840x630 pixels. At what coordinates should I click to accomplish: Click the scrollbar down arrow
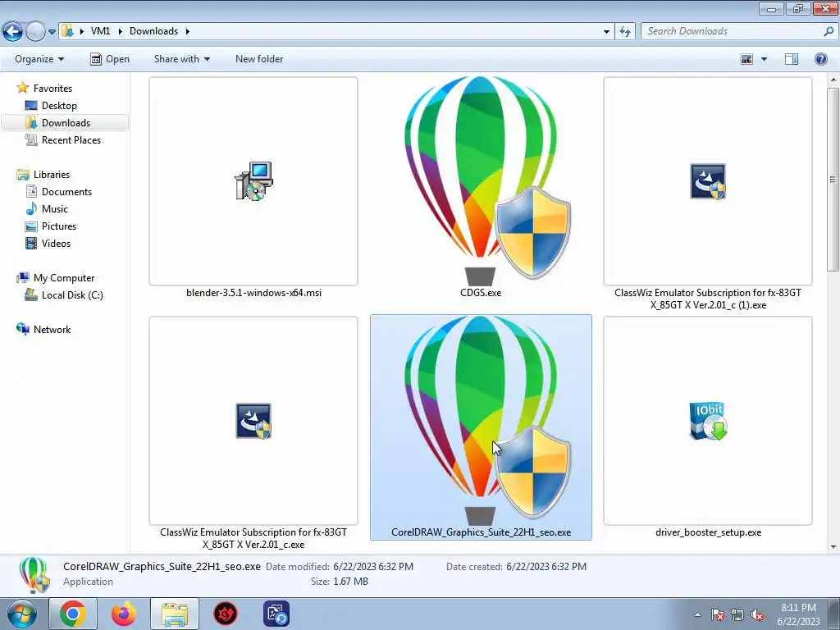[x=833, y=547]
